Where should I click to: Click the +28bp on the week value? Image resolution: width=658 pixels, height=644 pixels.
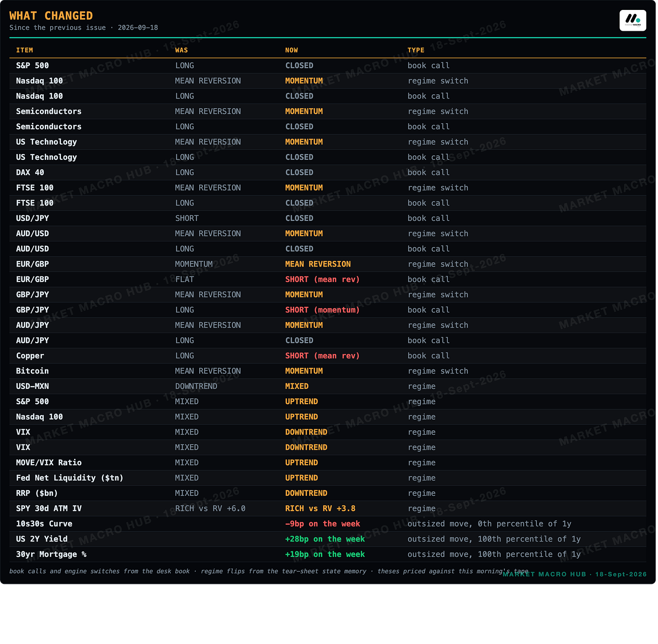324,539
